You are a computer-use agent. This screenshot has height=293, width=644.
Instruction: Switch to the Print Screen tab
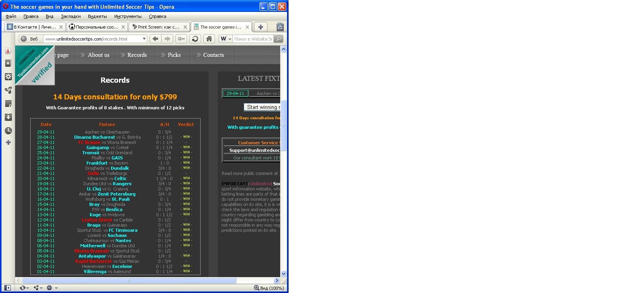tap(160, 27)
